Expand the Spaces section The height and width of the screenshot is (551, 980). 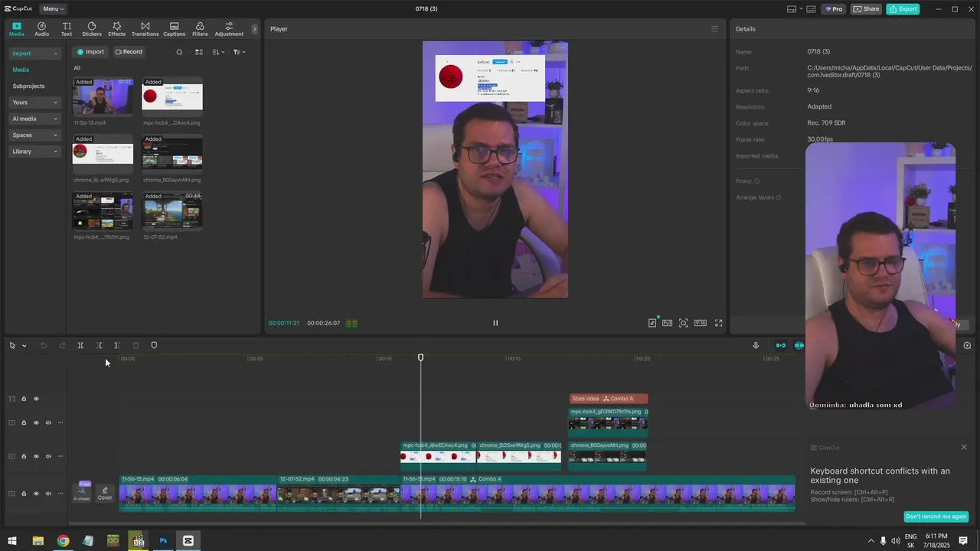[x=35, y=135]
